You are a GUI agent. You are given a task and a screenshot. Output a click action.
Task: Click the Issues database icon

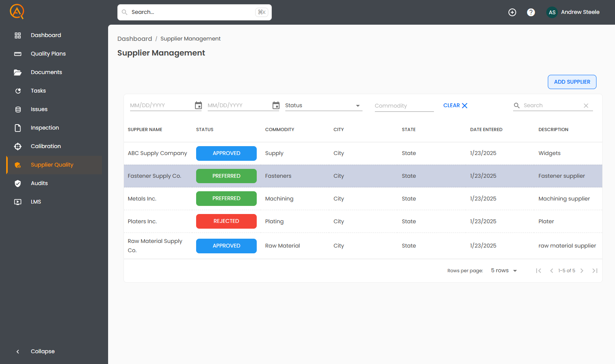[18, 110]
